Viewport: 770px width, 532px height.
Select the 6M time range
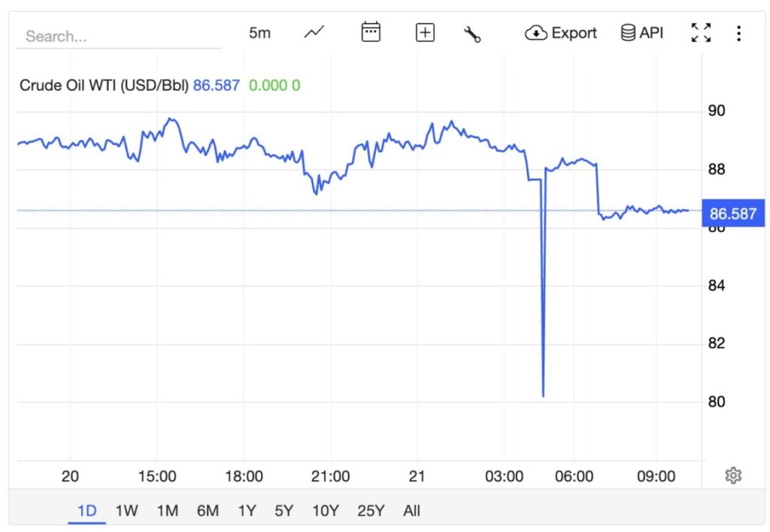pos(208,511)
